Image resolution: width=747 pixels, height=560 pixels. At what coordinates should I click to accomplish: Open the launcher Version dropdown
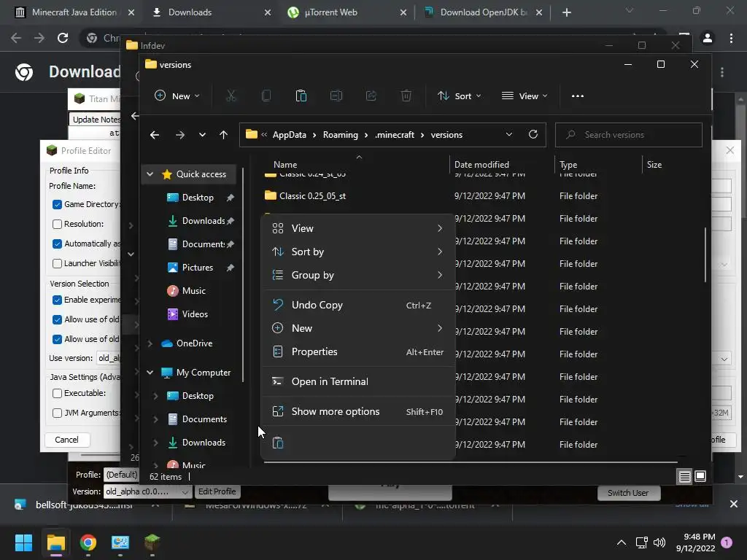[147, 491]
